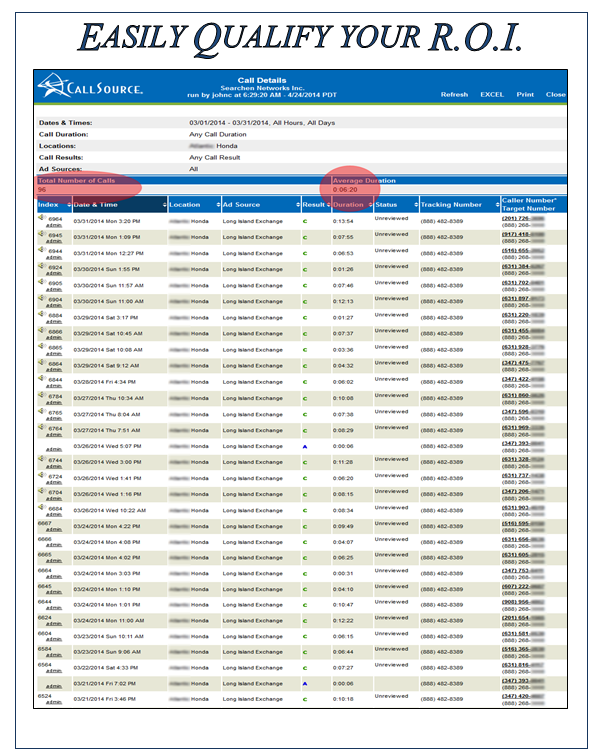Screen dimensions: 595x751
Task: Play recording for call 6884
Action: (42, 315)
